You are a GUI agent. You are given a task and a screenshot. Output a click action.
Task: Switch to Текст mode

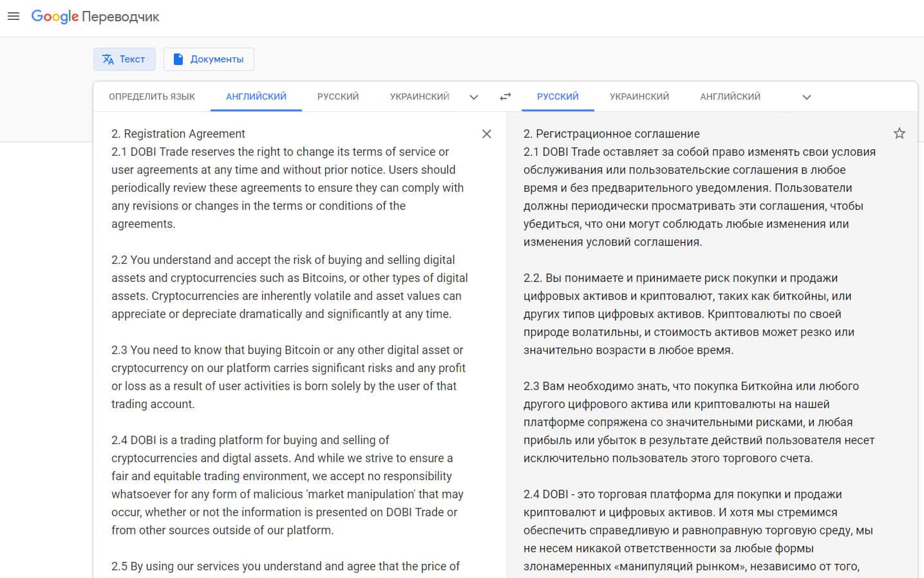click(x=124, y=59)
